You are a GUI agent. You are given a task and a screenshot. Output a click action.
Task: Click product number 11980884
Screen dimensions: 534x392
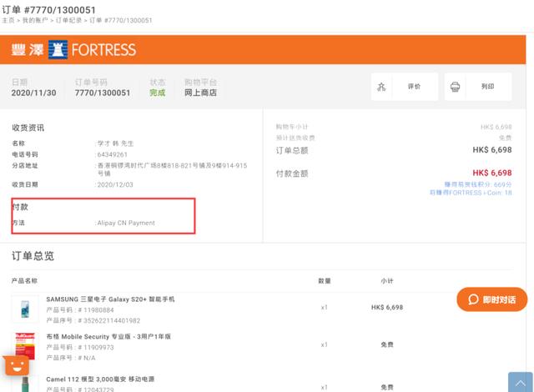click(x=98, y=310)
